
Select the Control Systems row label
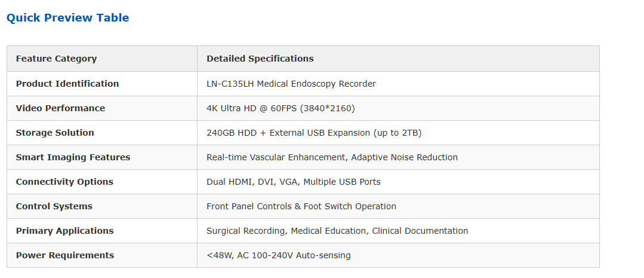[x=54, y=206]
